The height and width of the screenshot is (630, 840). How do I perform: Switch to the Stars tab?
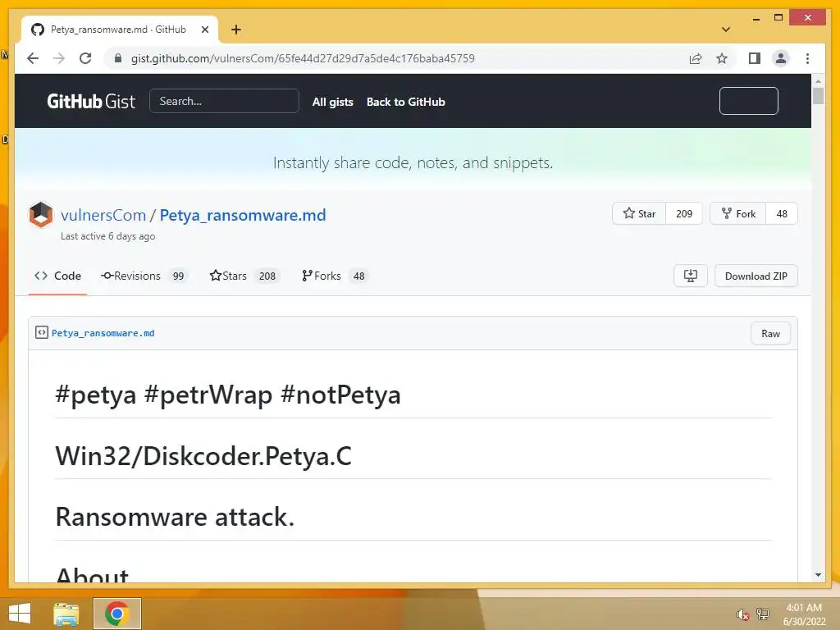coord(244,276)
